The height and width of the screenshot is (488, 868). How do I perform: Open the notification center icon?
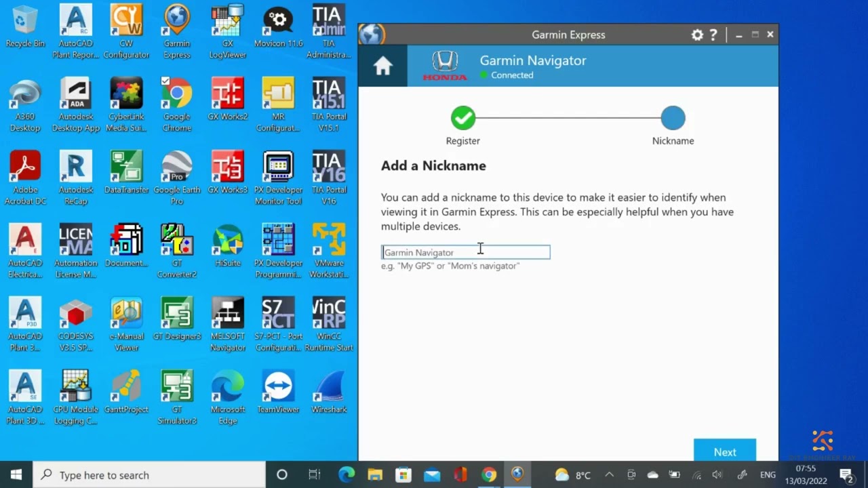point(846,474)
